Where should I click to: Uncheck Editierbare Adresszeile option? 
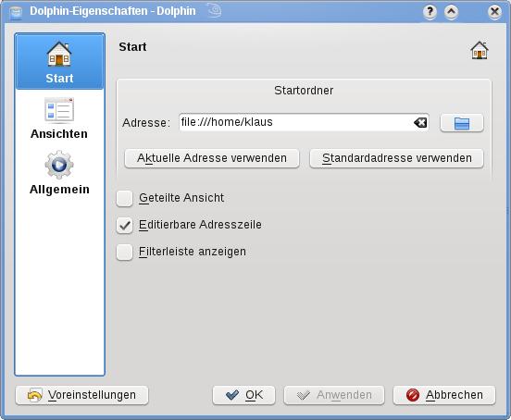(x=124, y=226)
